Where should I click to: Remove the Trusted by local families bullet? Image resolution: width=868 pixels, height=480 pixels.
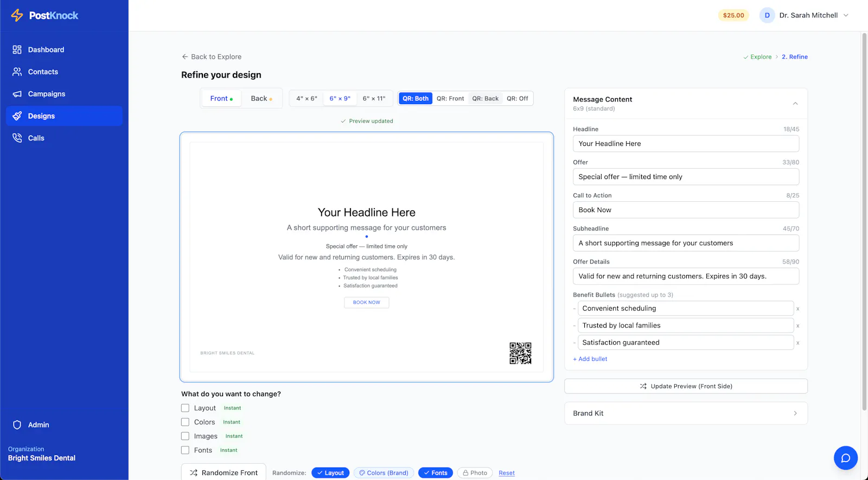(x=798, y=326)
